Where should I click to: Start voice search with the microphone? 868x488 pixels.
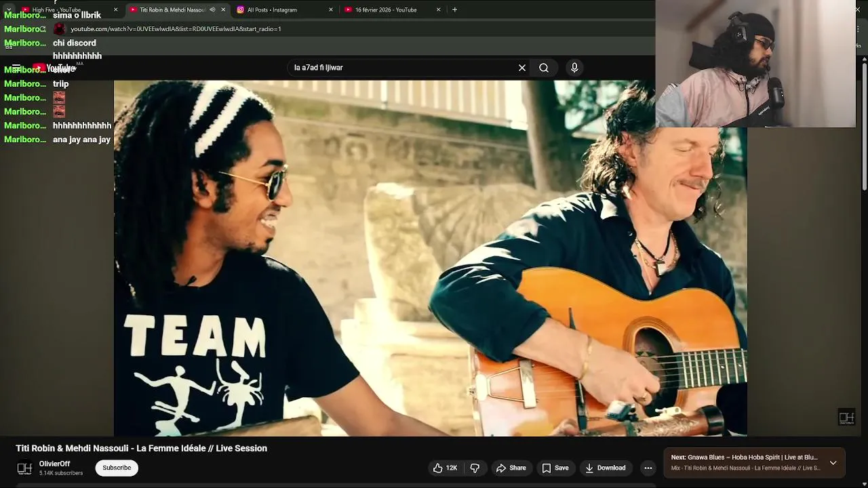(574, 68)
